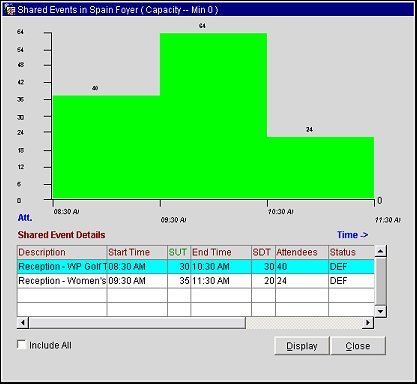Viewport: 417px width, 384px height.
Task: Click the SUT column header
Action: tap(179, 252)
